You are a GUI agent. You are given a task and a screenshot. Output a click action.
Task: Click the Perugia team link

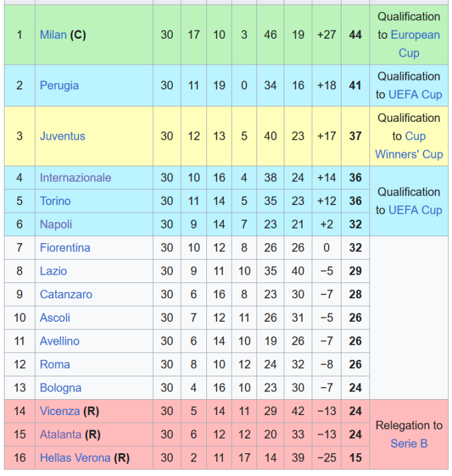(59, 85)
